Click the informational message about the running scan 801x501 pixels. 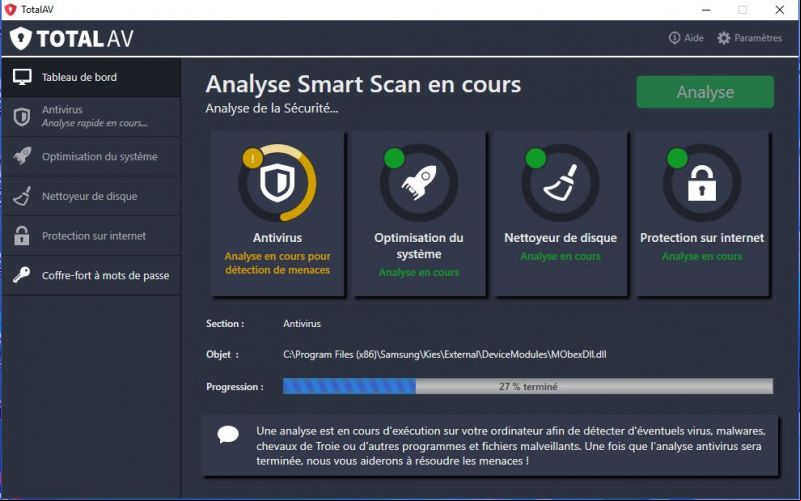click(x=511, y=446)
